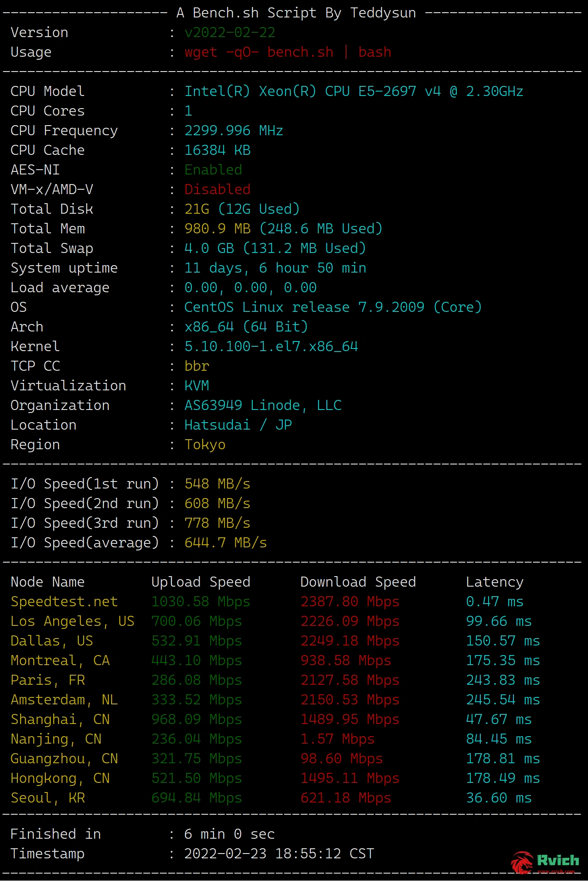The height and width of the screenshot is (881, 588).
Task: Click the Finished in value 6 min 0 sec
Action: [x=230, y=834]
